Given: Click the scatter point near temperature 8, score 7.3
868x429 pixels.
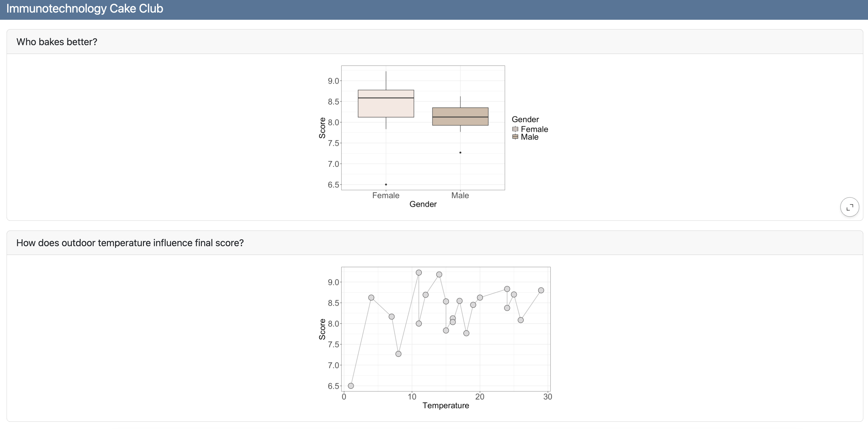Looking at the screenshot, I should [x=398, y=354].
